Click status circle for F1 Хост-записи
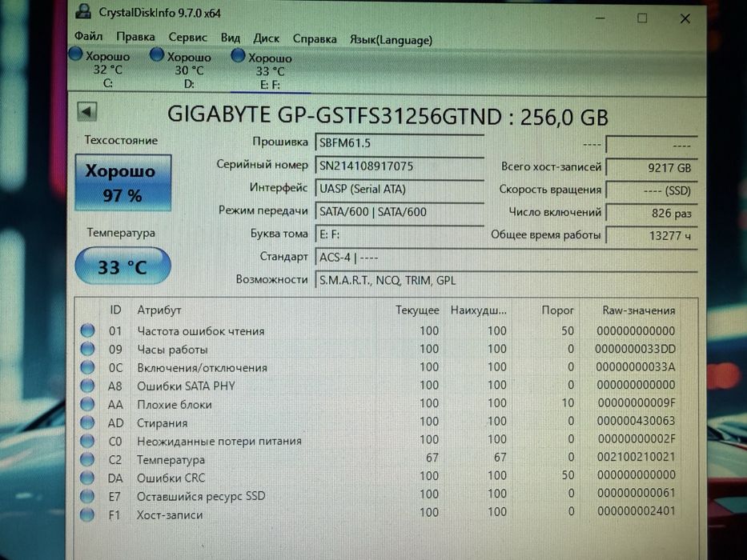This screenshot has width=747, height=560. (87, 514)
